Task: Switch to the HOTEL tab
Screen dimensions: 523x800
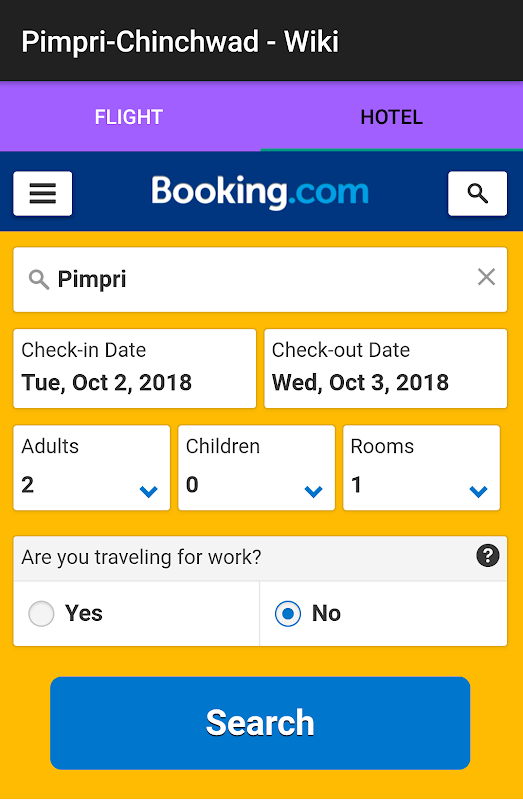Action: click(392, 117)
